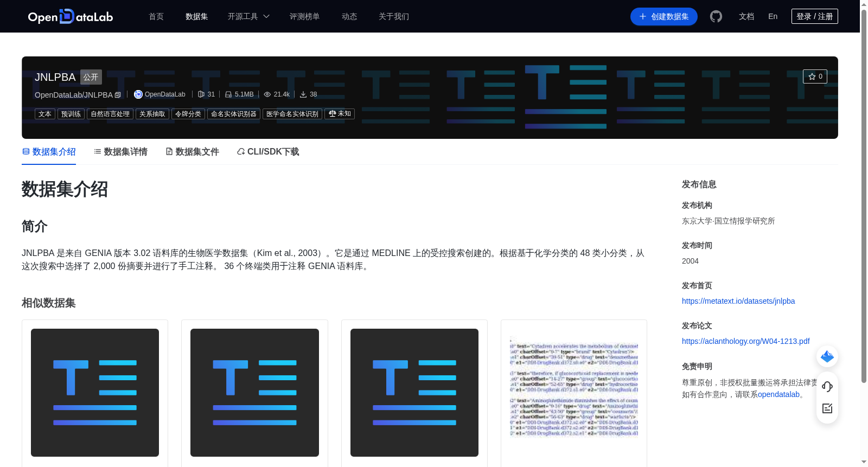
Task: Open the 动态 navigation item
Action: pyautogui.click(x=349, y=16)
